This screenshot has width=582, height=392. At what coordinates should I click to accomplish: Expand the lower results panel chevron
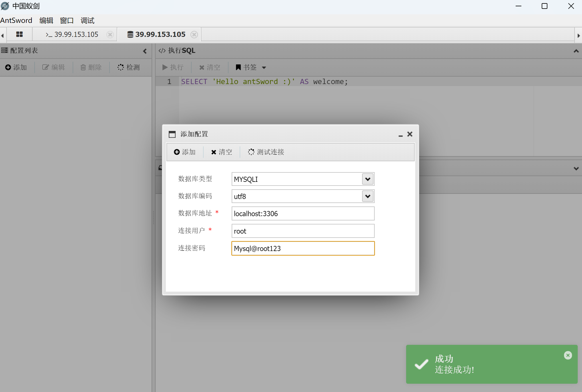click(576, 168)
